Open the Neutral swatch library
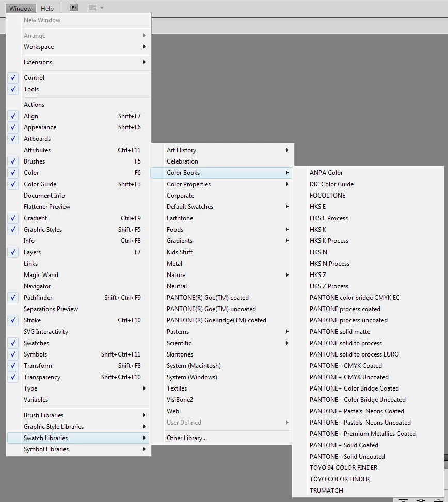Viewport: 448px width, 502px height. (221, 286)
